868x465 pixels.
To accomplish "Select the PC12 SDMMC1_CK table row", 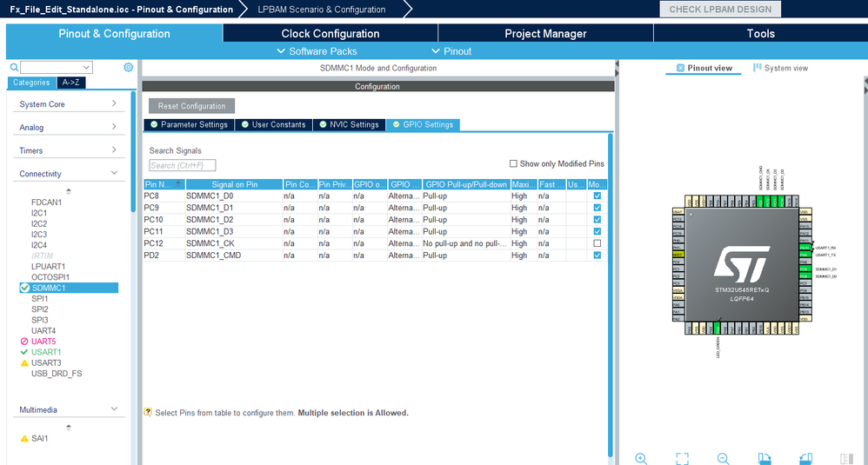I will 376,243.
